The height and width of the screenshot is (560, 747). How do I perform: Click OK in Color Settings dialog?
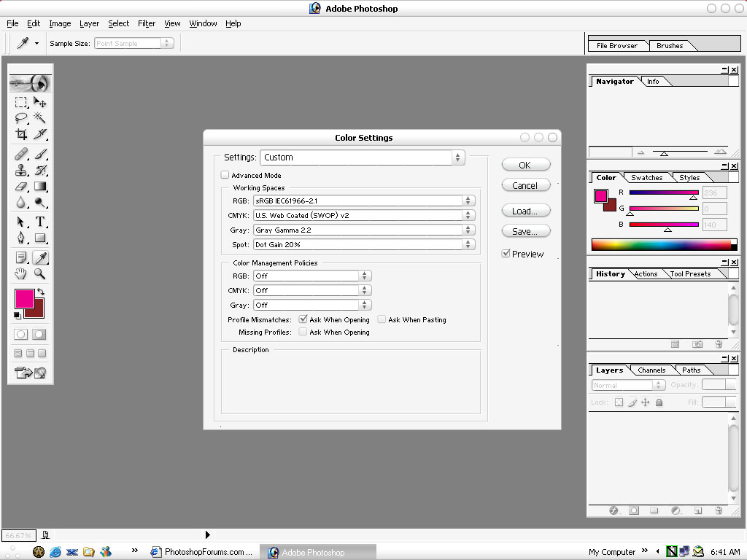525,165
